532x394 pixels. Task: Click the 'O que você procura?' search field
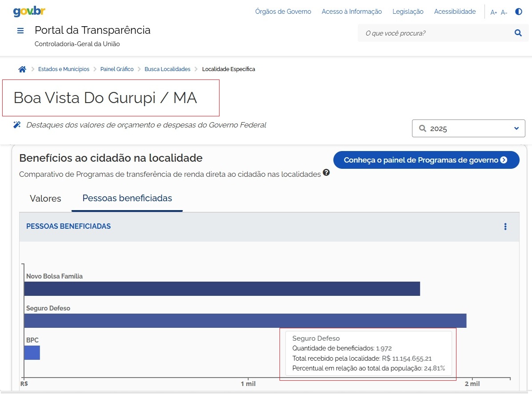click(433, 33)
